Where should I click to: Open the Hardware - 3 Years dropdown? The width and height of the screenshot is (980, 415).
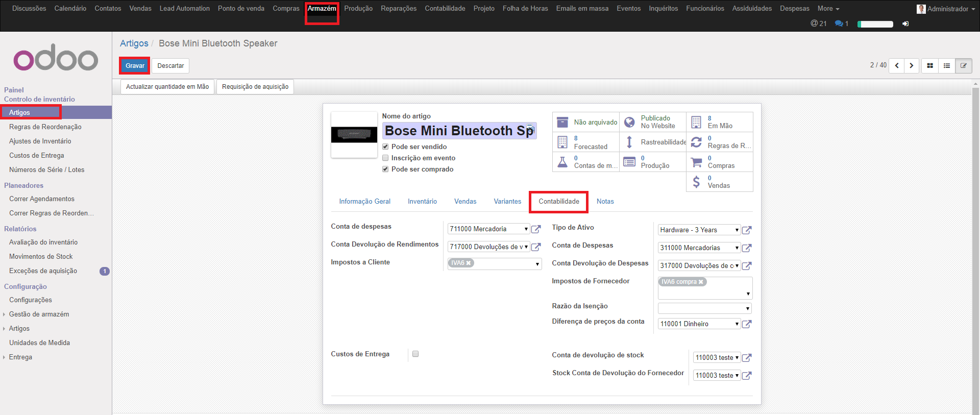[x=699, y=230]
